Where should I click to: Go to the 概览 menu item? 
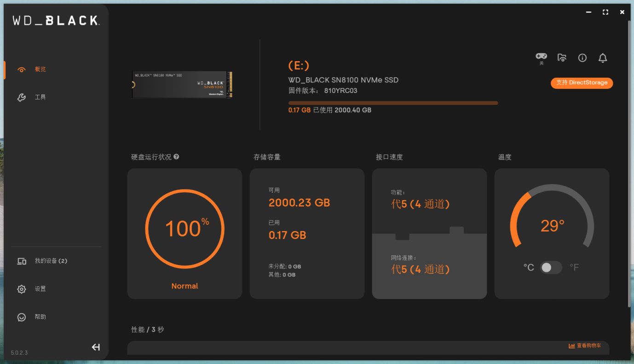(x=40, y=69)
